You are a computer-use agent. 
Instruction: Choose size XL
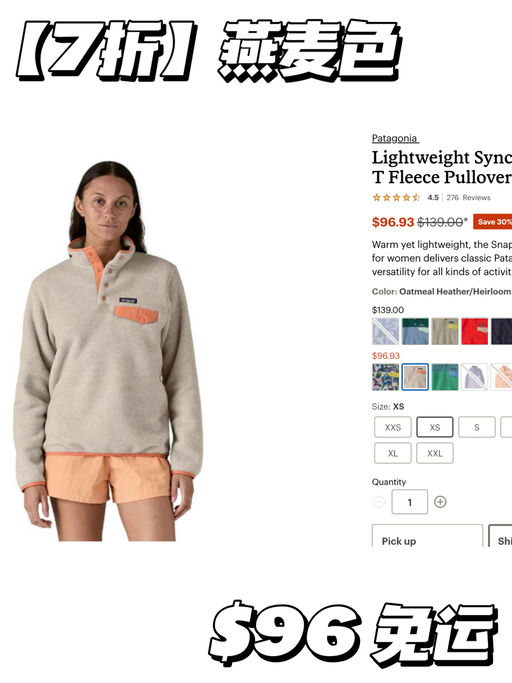tap(393, 453)
